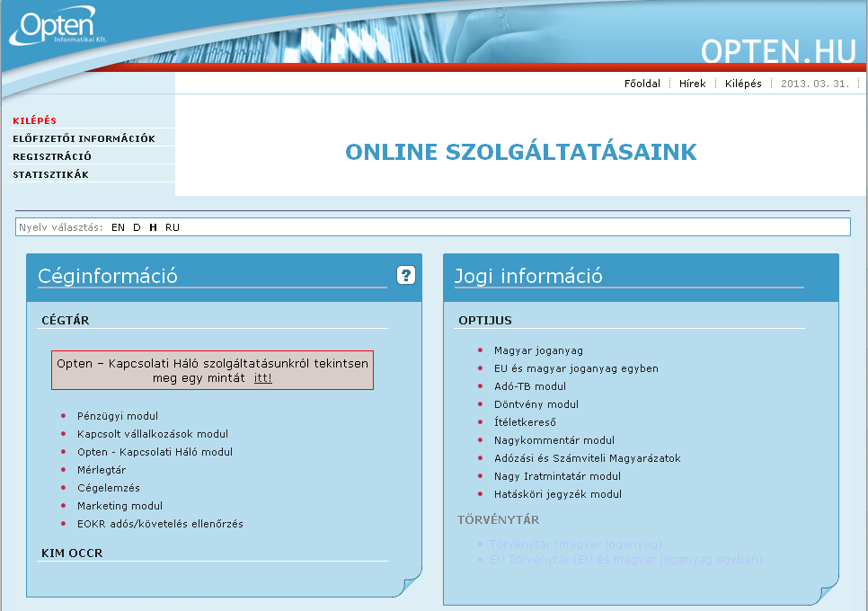868x611 pixels.
Task: Open Cégelemzés
Action: click(109, 488)
